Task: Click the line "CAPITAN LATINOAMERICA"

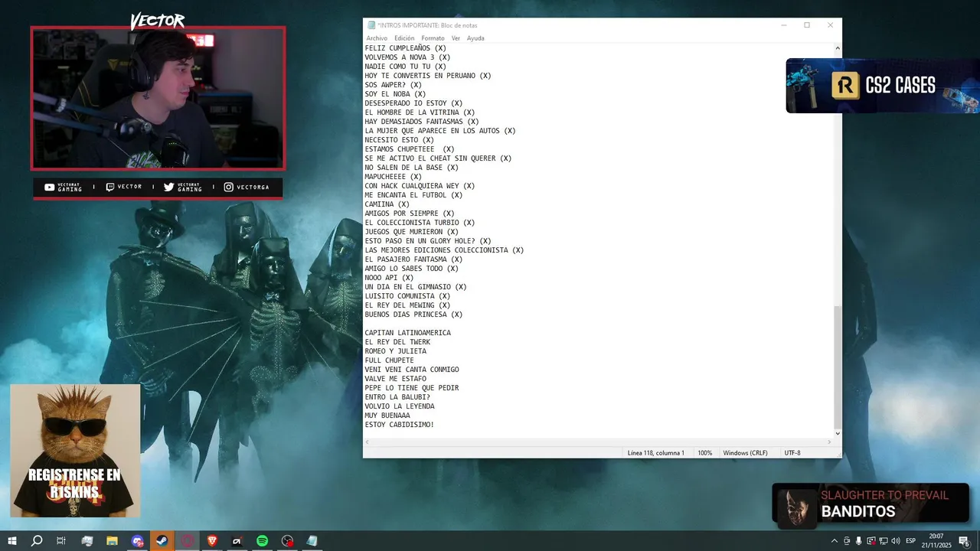Action: pyautogui.click(x=407, y=333)
